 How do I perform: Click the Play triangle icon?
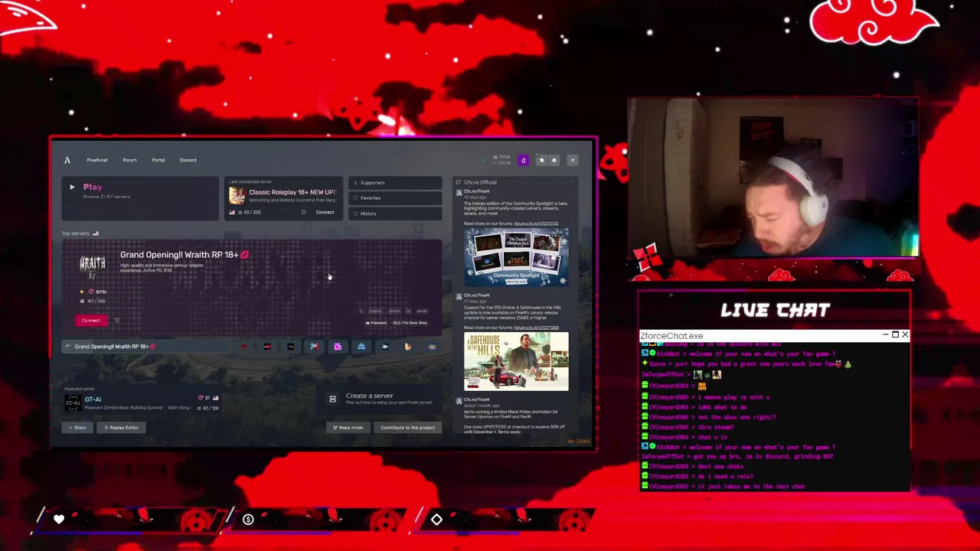click(72, 187)
